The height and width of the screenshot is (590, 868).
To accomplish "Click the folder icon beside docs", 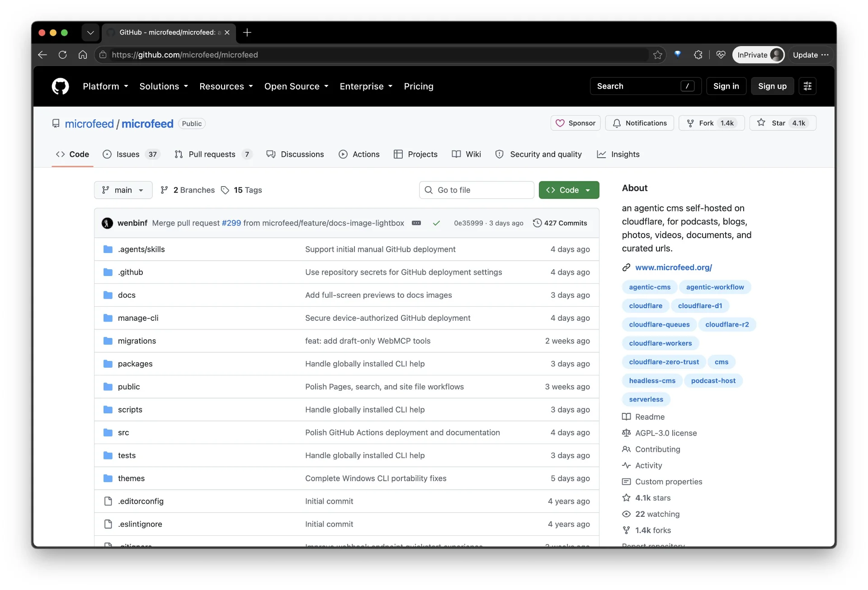I will pos(108,295).
